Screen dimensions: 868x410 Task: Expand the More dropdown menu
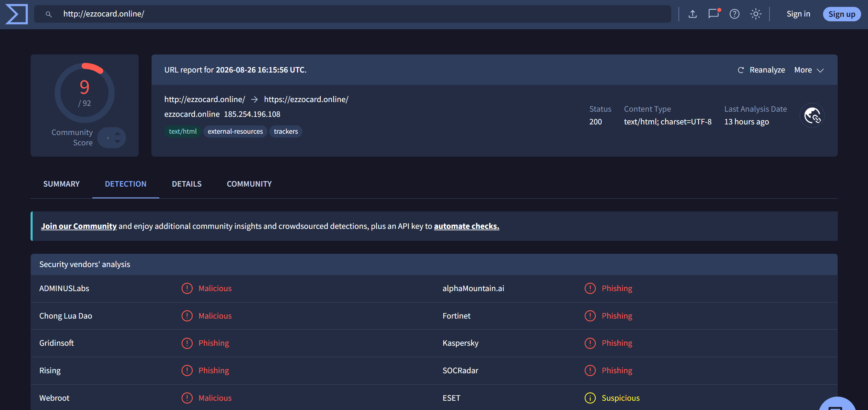[x=809, y=70]
